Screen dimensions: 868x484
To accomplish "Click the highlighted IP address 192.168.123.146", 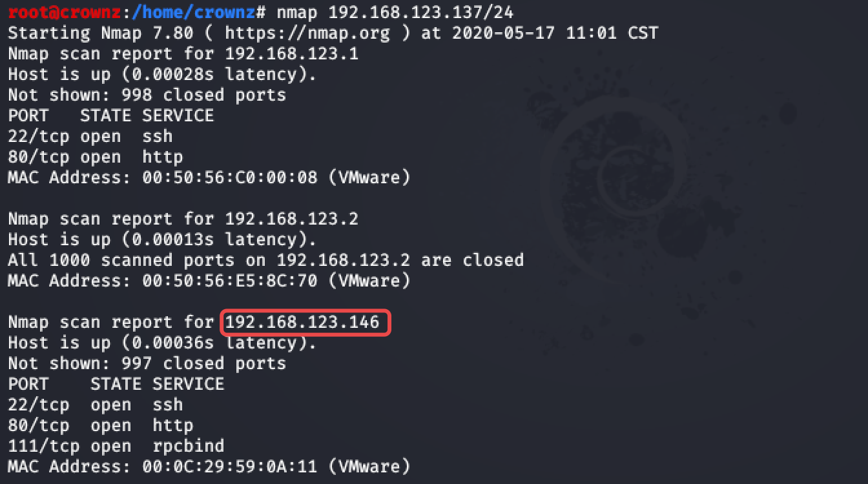I will point(302,322).
